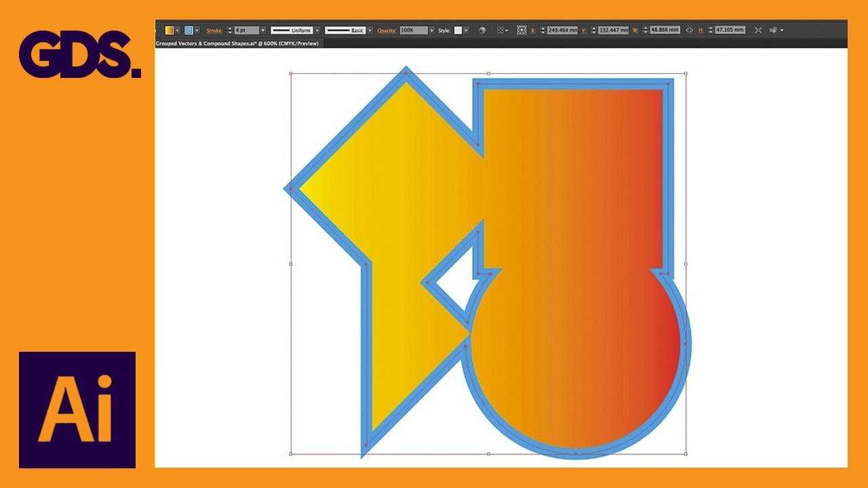Click the Y position stepper arrows

594,30
